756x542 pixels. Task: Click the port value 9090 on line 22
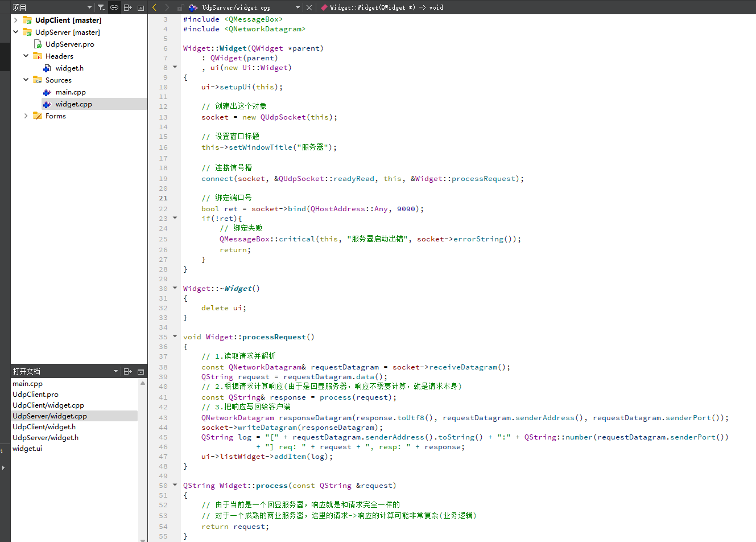tap(406, 209)
